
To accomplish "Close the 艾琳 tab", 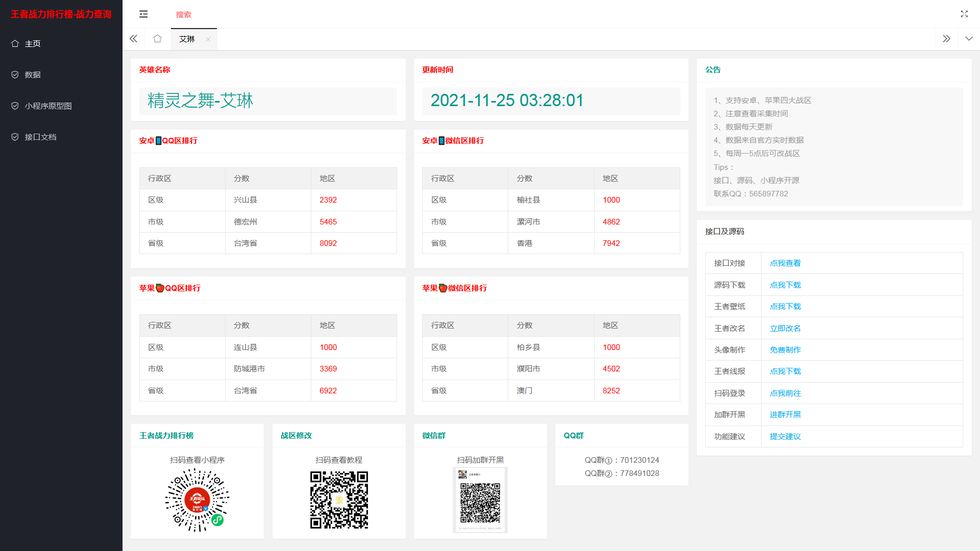I will [x=208, y=39].
